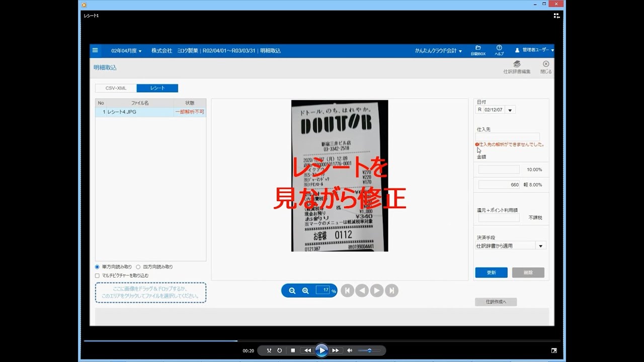The height and width of the screenshot is (362, 644).
Task: Click the DOUTOR receipt image
Action: (340, 175)
